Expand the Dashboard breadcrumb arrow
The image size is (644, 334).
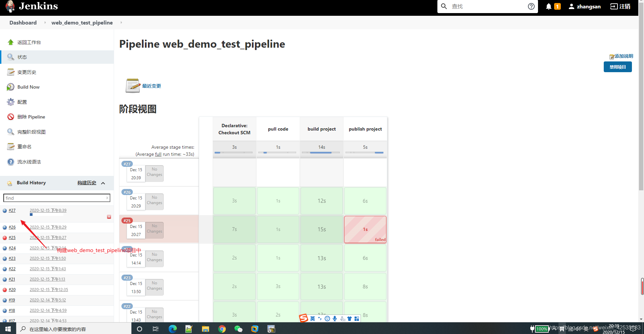(x=45, y=22)
